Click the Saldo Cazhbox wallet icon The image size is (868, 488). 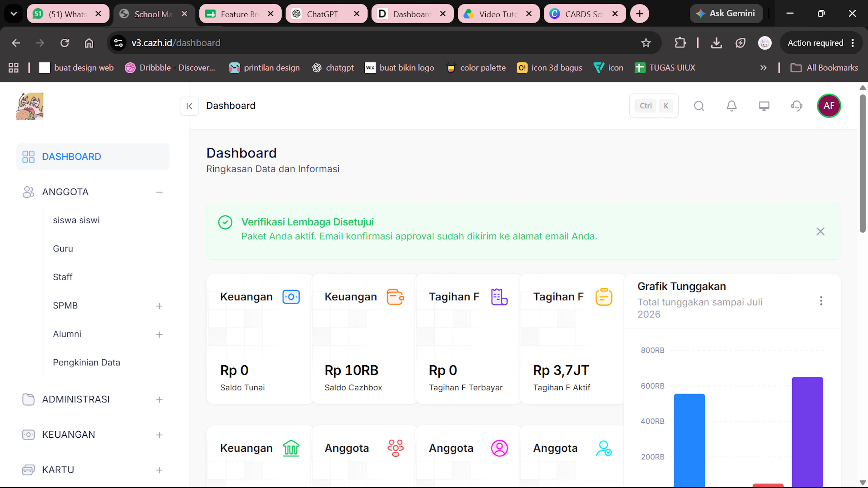(395, 297)
